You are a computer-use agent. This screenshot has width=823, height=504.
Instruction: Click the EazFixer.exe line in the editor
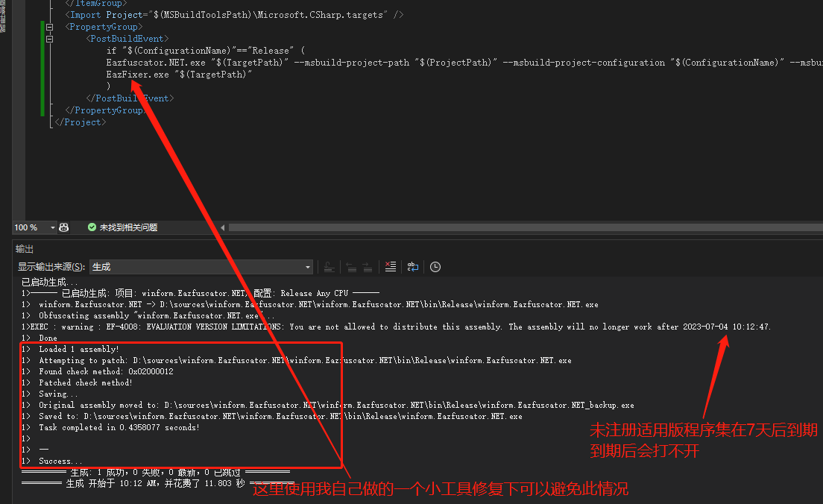click(179, 75)
